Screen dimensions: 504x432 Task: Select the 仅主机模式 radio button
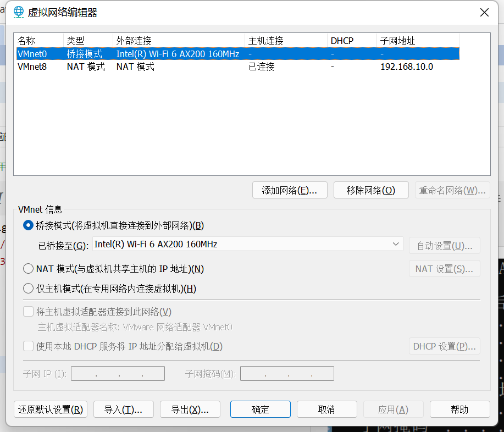tap(28, 289)
